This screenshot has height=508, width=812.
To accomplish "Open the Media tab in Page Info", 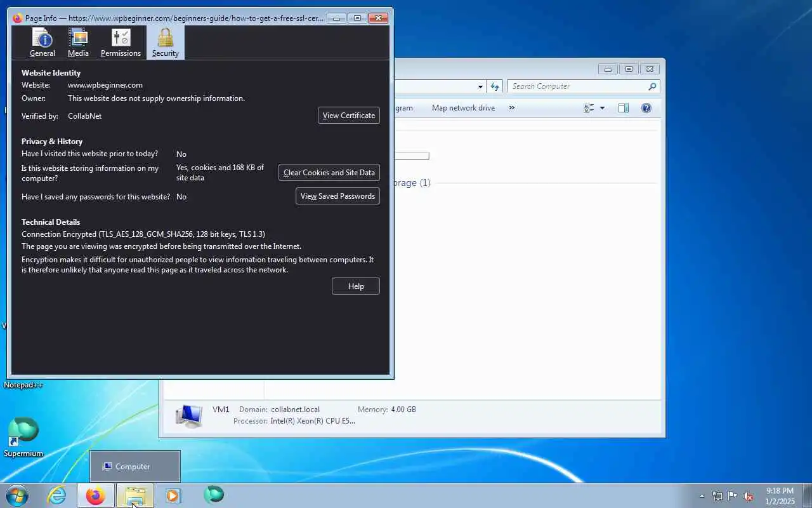I will [78, 43].
